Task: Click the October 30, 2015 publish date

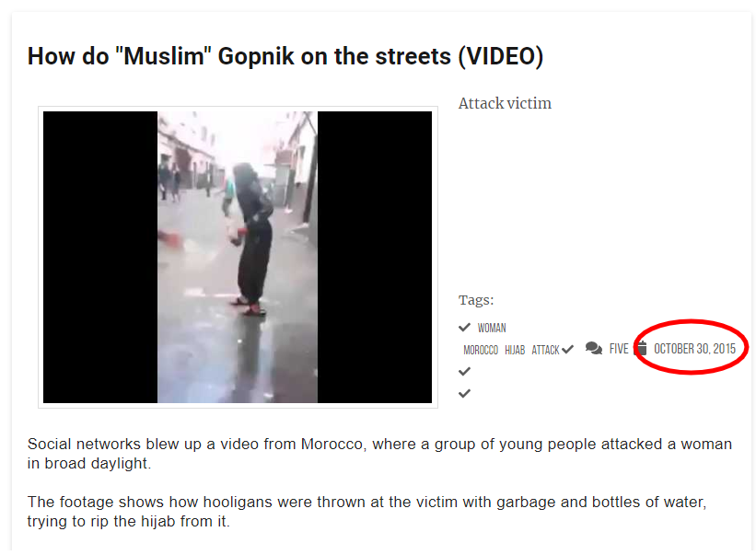Action: pyautogui.click(x=695, y=349)
